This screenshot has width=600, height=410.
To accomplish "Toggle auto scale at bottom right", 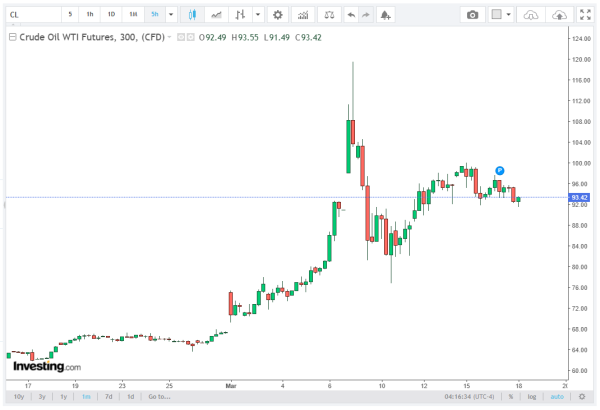I will [556, 396].
